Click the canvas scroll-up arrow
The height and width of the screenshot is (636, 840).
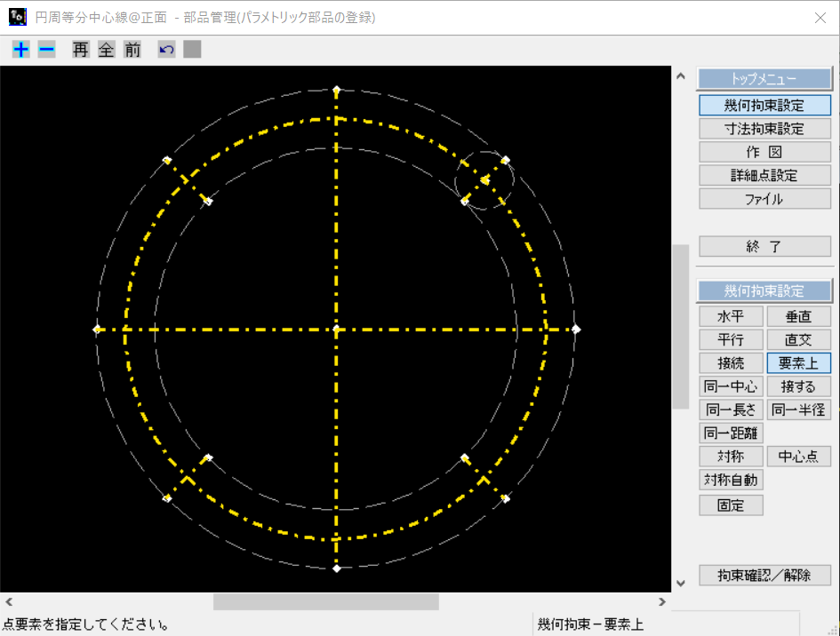680,76
